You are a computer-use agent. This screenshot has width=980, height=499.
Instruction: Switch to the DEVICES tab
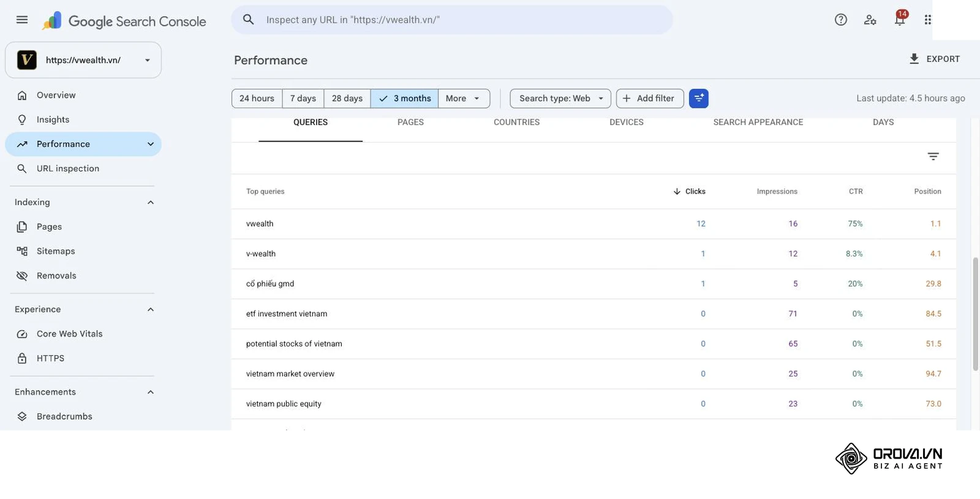(x=627, y=122)
